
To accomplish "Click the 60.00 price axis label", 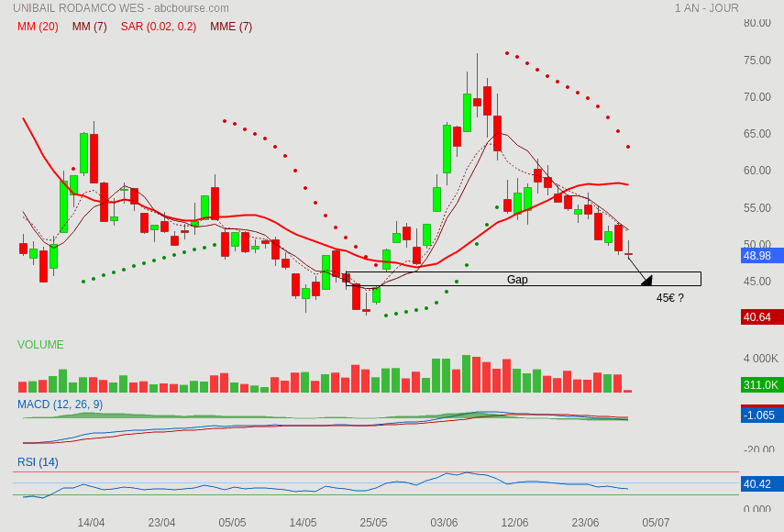I will tap(757, 171).
